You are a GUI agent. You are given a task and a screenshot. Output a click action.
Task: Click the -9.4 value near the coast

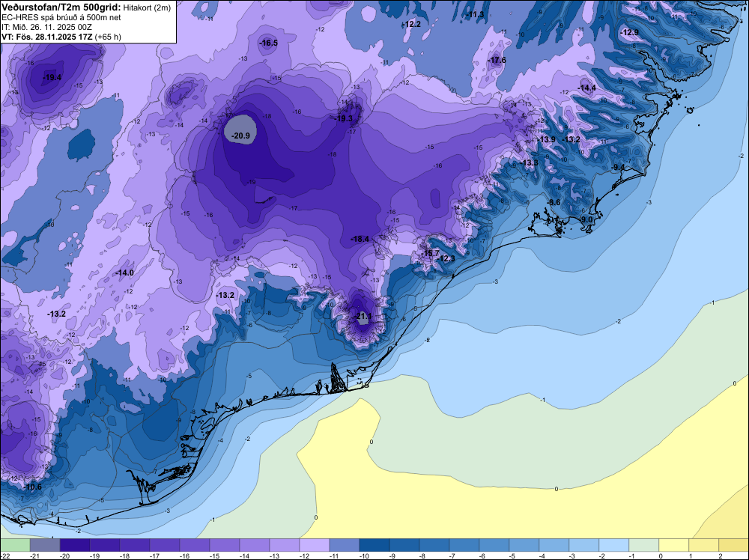[x=618, y=167]
